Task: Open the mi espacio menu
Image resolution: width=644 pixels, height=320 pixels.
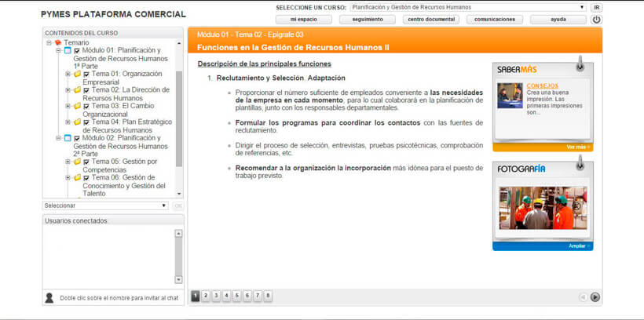Action: [303, 20]
